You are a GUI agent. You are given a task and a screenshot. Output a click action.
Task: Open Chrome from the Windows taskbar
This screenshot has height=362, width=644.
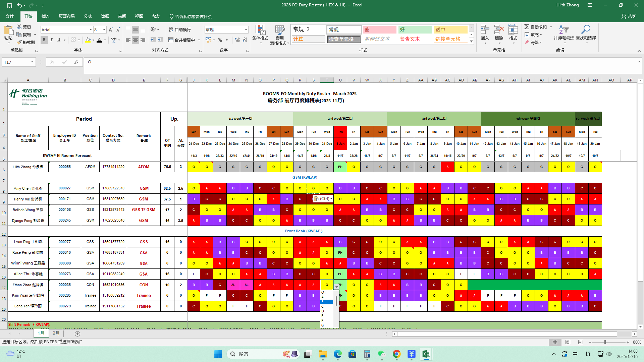(x=396, y=354)
